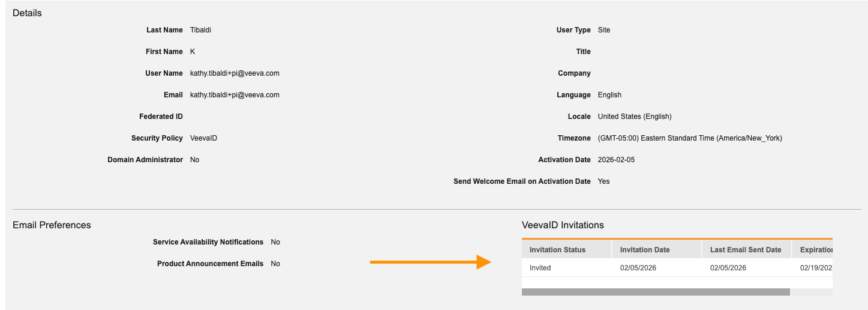The image size is (868, 310).
Task: Click the User Type value Site
Action: click(x=604, y=30)
